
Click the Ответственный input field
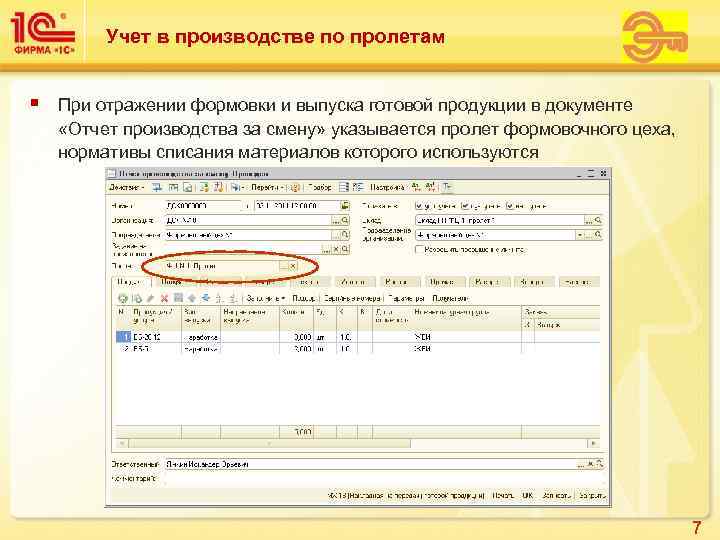(371, 464)
